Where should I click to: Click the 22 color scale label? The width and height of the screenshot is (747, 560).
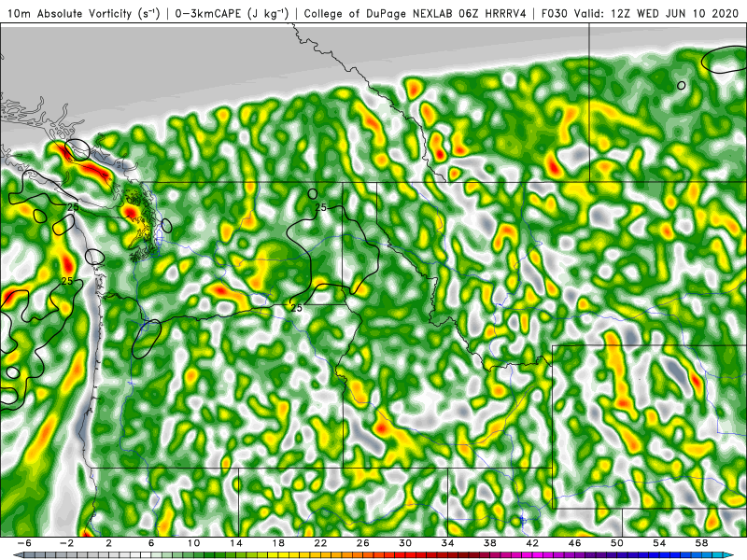click(x=320, y=543)
